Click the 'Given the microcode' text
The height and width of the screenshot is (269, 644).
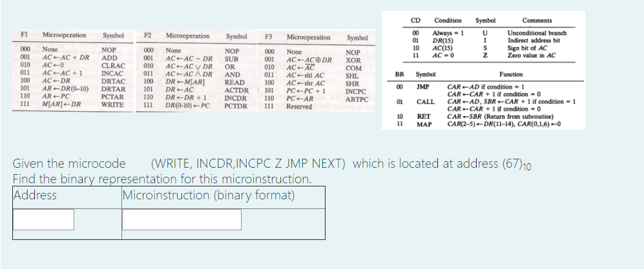tap(69, 164)
